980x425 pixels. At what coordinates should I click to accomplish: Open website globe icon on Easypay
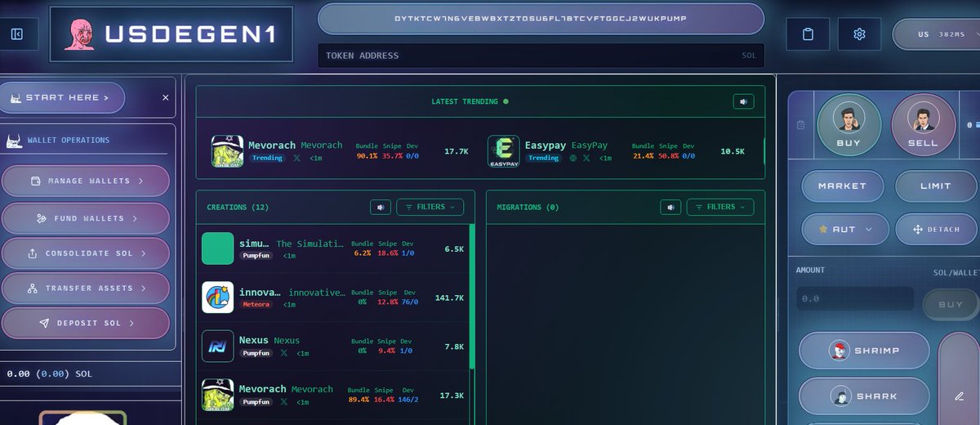(573, 158)
